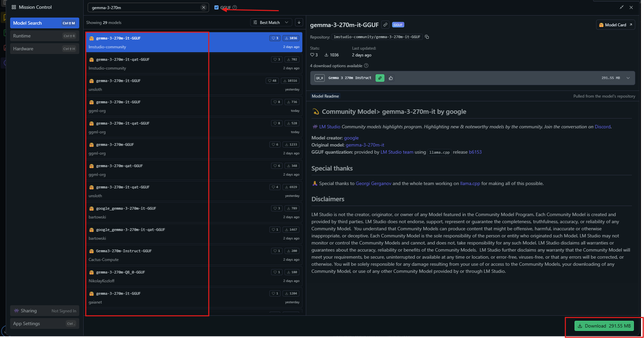
Task: Open Sharing sign-in option
Action: point(45,311)
